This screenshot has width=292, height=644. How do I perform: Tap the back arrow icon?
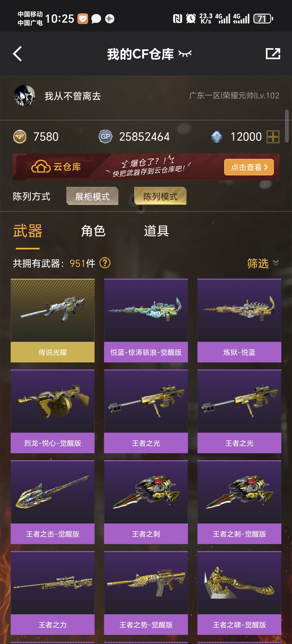coord(17,54)
